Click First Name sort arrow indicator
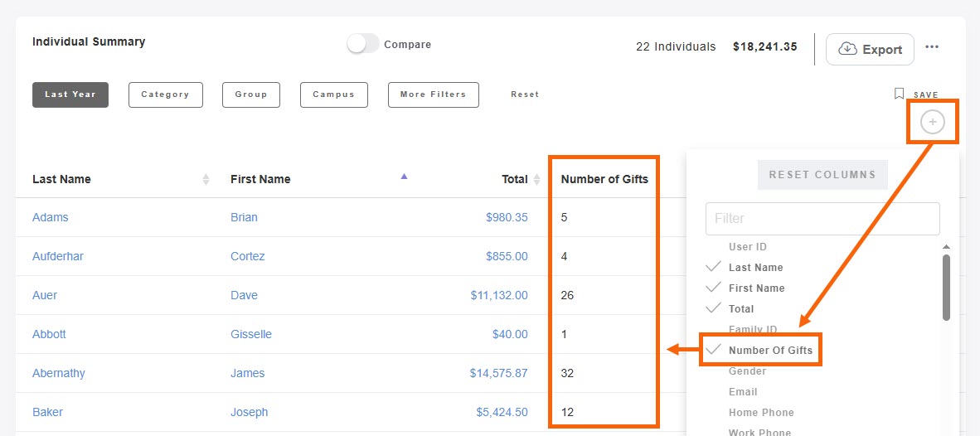The width and height of the screenshot is (980, 436). point(404,176)
